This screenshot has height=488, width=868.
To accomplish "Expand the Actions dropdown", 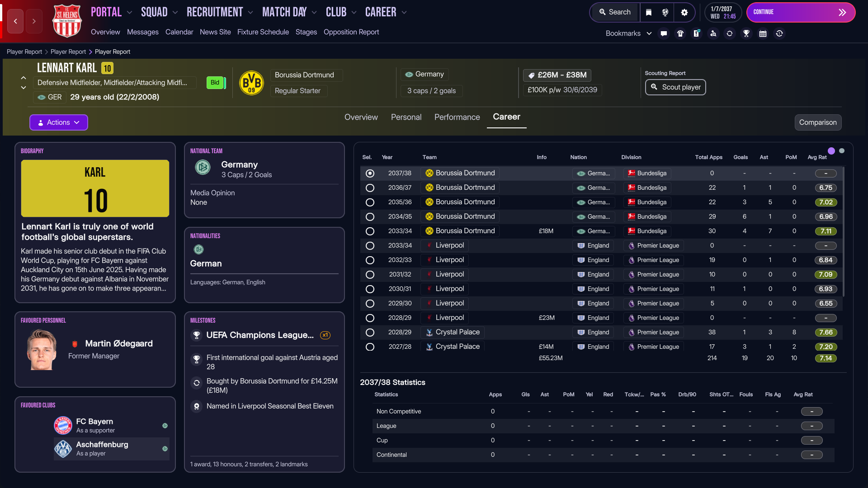I will [59, 122].
